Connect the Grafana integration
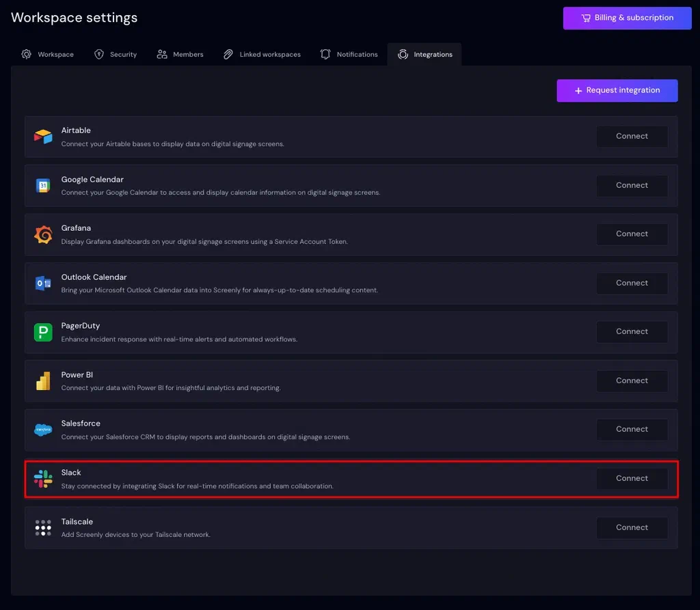Image resolution: width=700 pixels, height=610 pixels. click(632, 234)
